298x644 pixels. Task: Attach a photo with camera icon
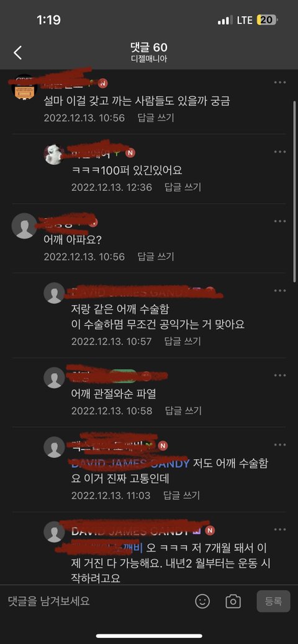point(233,602)
